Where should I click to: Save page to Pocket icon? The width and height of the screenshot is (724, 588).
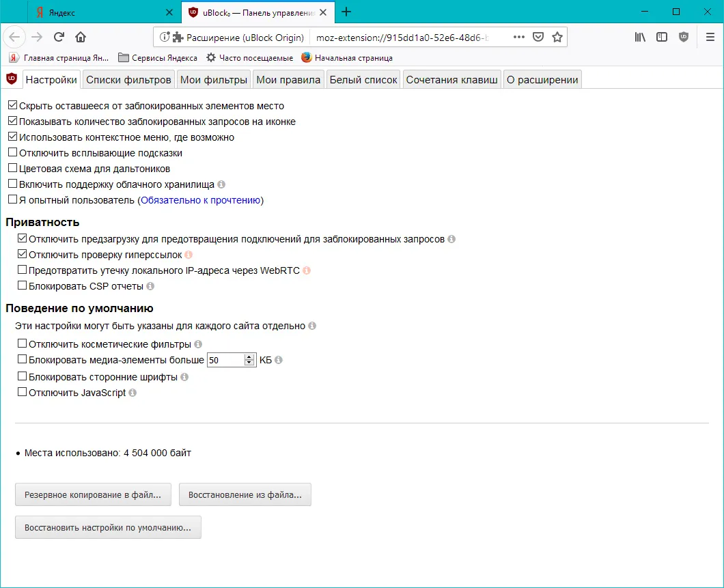pyautogui.click(x=538, y=37)
